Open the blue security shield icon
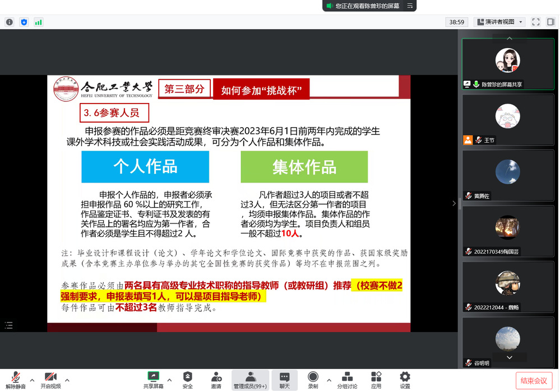Image resolution: width=560 pixels, height=392 pixels. click(x=24, y=22)
